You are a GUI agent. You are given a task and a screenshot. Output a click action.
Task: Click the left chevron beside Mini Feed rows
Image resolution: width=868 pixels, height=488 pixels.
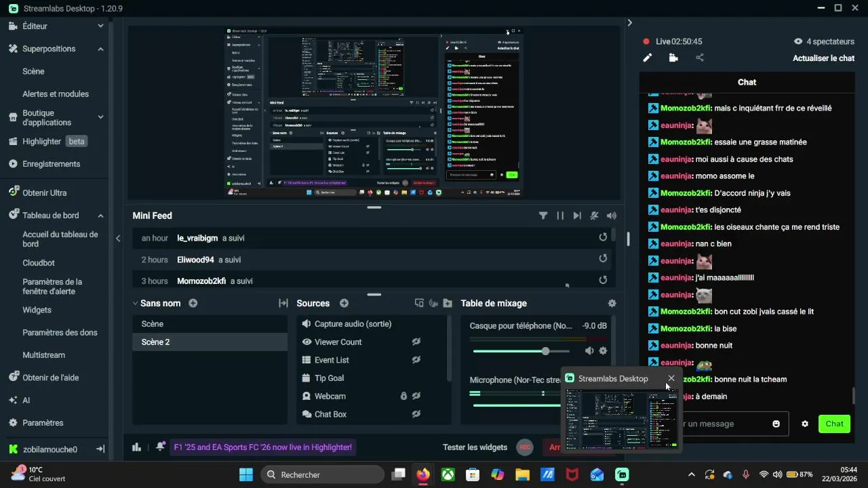tap(118, 238)
